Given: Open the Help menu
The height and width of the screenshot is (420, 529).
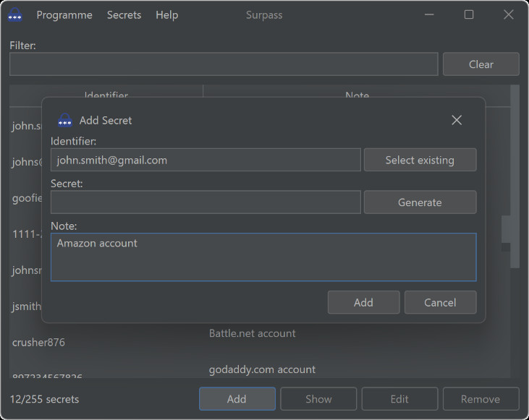Looking at the screenshot, I should click(166, 14).
